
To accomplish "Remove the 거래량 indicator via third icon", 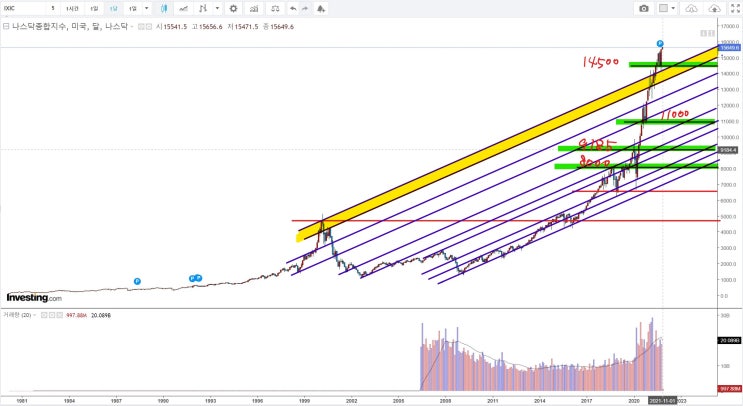I will (x=59, y=315).
